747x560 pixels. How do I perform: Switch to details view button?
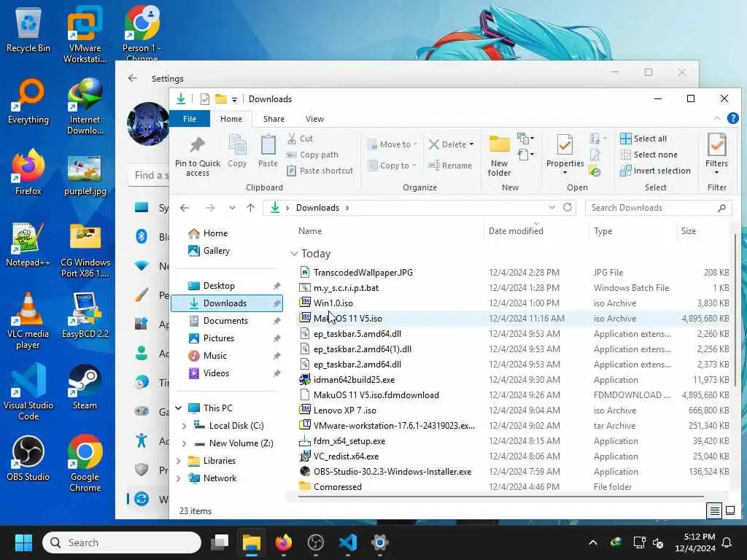coord(714,511)
